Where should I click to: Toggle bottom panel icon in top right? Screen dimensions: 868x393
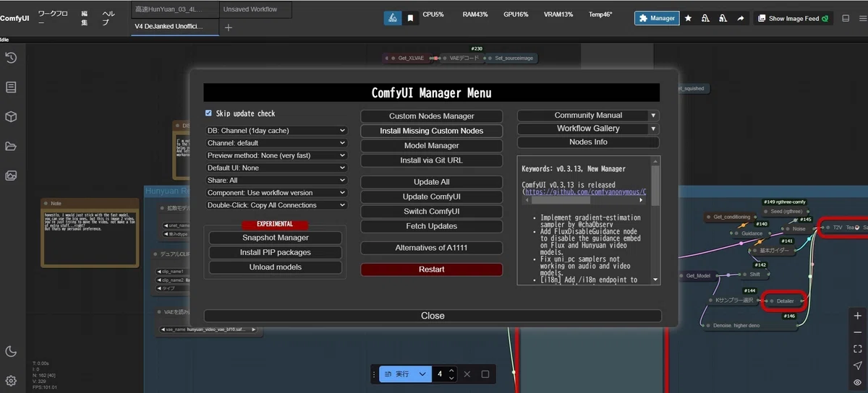(846, 18)
